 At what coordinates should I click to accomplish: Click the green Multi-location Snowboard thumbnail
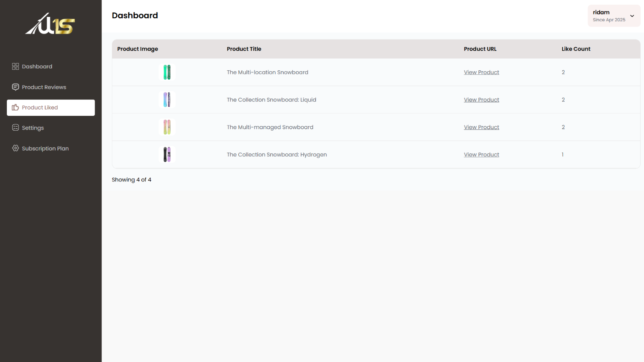(167, 72)
